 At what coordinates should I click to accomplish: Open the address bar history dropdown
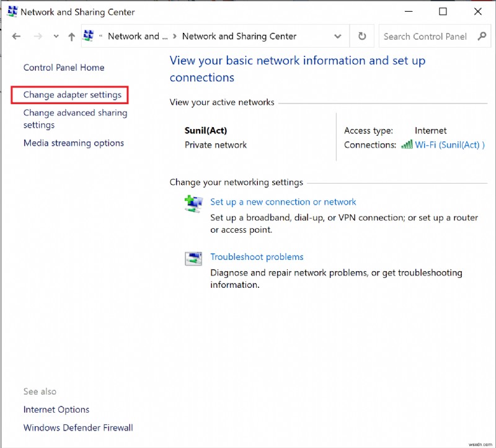[x=338, y=37]
